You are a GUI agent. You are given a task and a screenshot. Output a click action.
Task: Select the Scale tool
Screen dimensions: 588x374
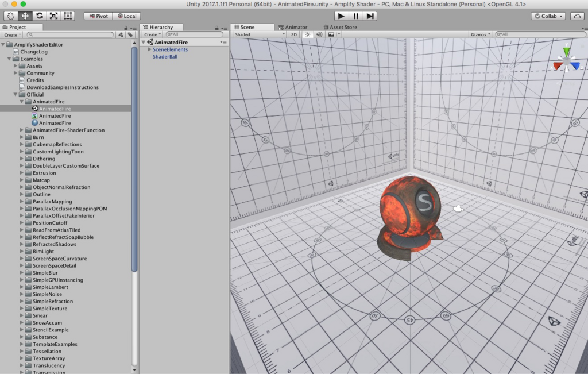53,16
